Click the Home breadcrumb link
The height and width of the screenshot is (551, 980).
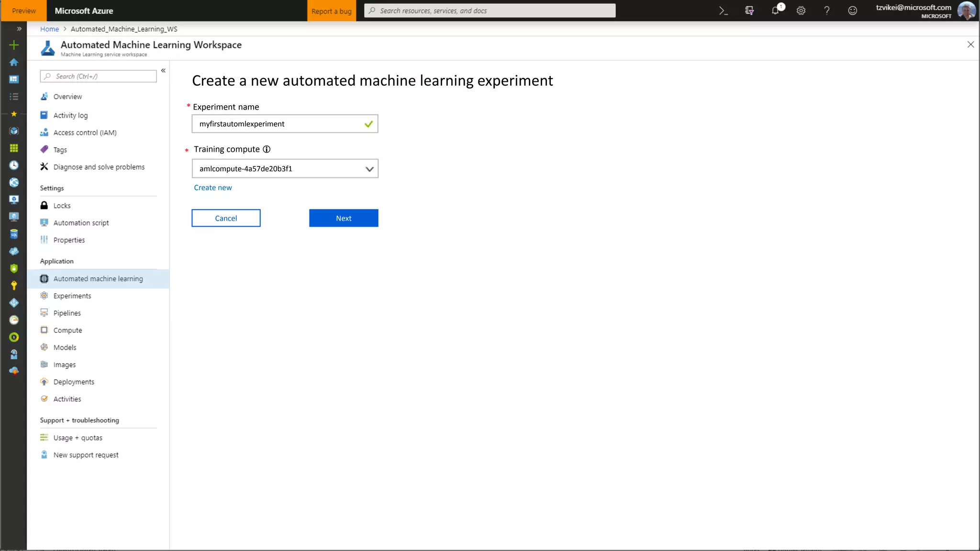pos(49,29)
